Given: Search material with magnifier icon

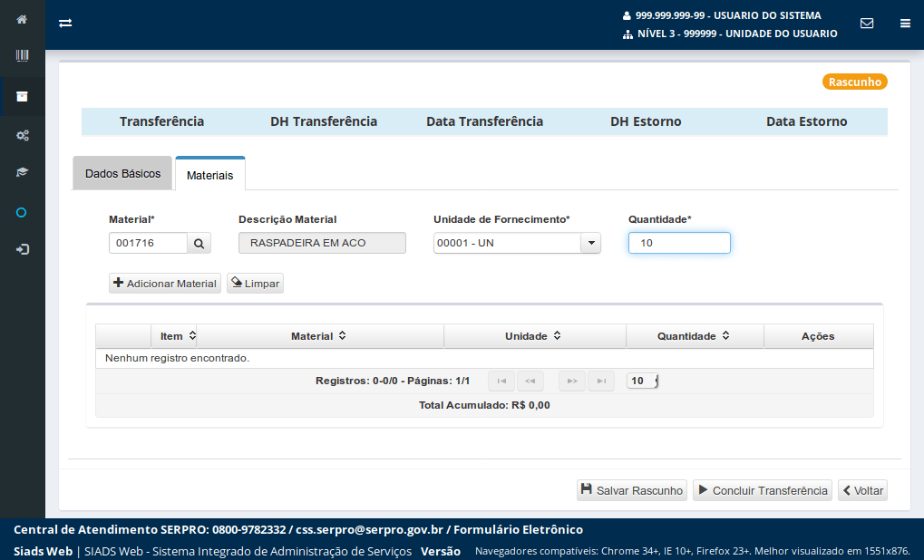Looking at the screenshot, I should pyautogui.click(x=199, y=243).
